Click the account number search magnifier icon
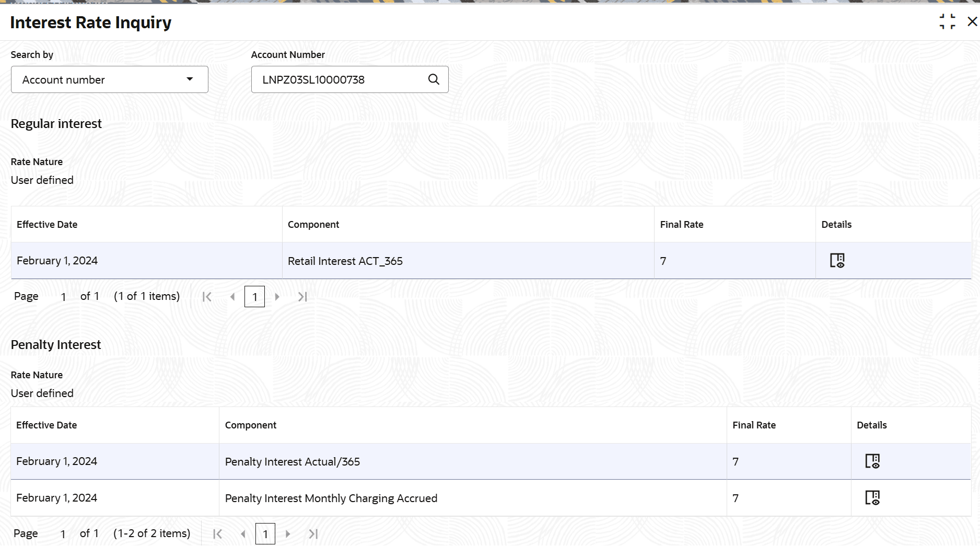The height and width of the screenshot is (546, 980). pyautogui.click(x=434, y=79)
